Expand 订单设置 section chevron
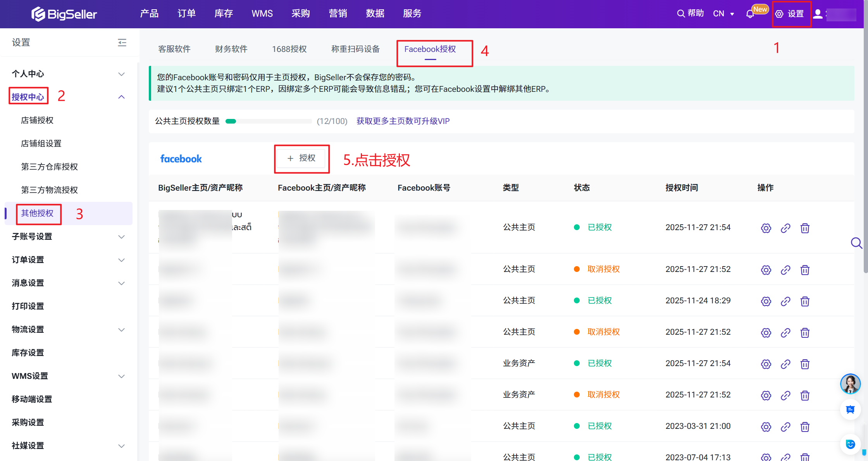 [121, 260]
